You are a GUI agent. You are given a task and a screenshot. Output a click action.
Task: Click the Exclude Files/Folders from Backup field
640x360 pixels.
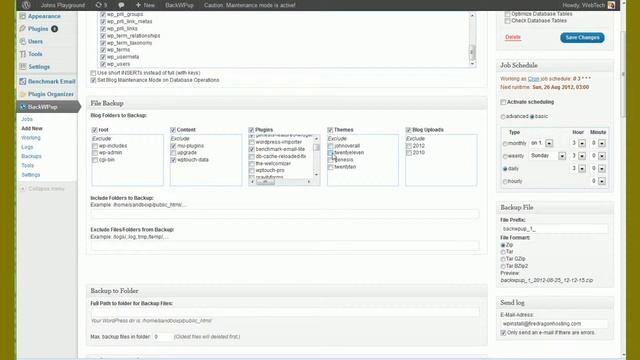pos(285,245)
